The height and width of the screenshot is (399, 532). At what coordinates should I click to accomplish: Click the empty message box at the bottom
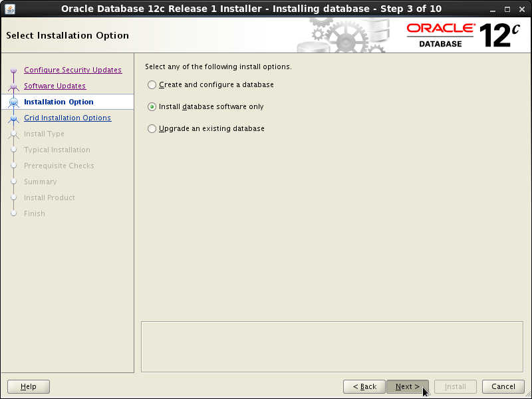[332, 346]
